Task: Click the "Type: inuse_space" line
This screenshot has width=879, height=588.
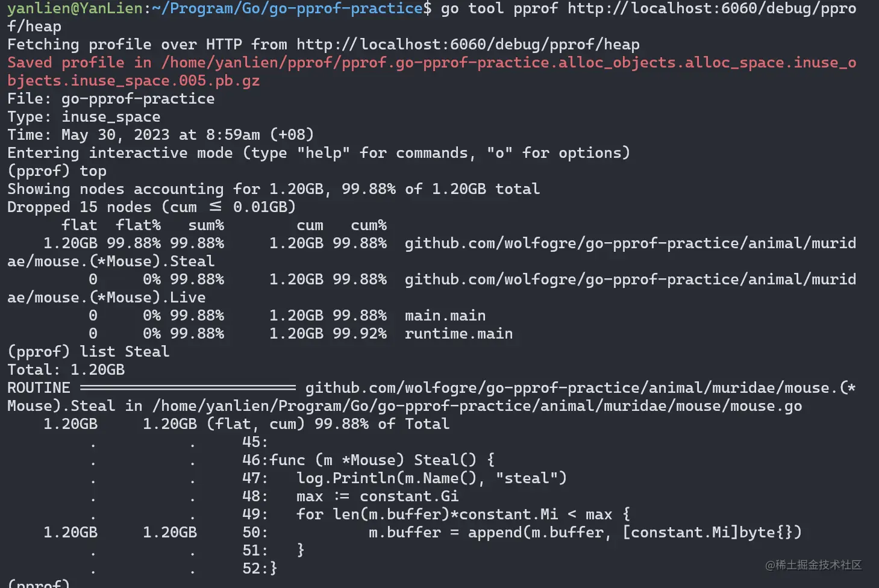Action: (x=84, y=117)
